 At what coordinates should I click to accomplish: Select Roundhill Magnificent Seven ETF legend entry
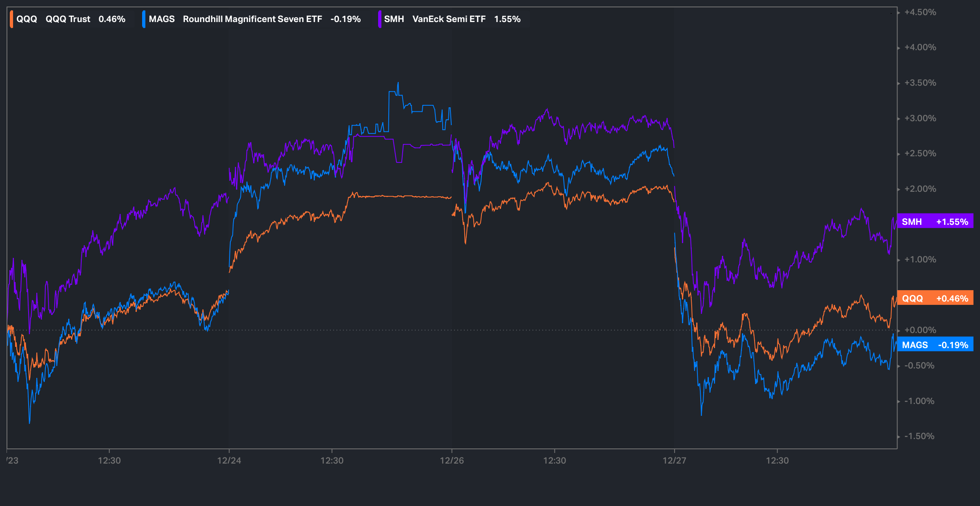click(252, 19)
